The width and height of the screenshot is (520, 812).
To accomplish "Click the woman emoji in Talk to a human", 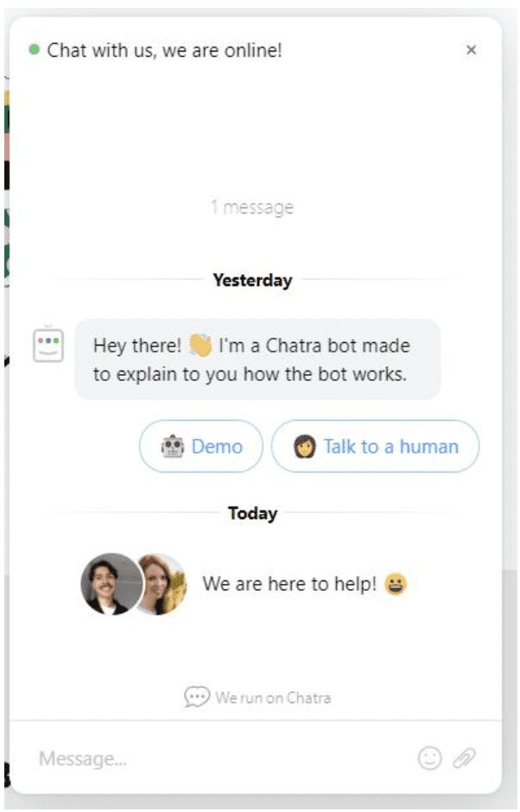I will (305, 447).
